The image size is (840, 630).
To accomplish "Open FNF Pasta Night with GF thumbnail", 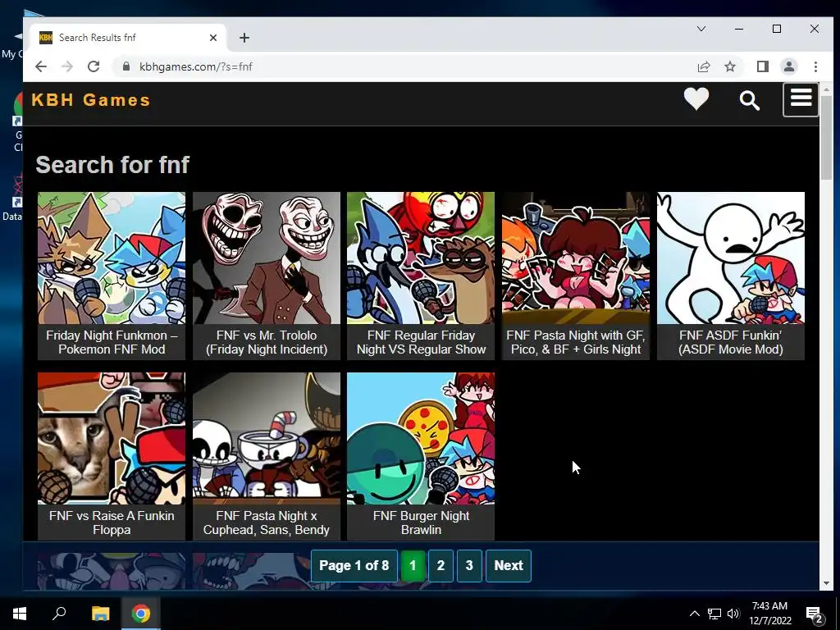I will click(x=576, y=258).
